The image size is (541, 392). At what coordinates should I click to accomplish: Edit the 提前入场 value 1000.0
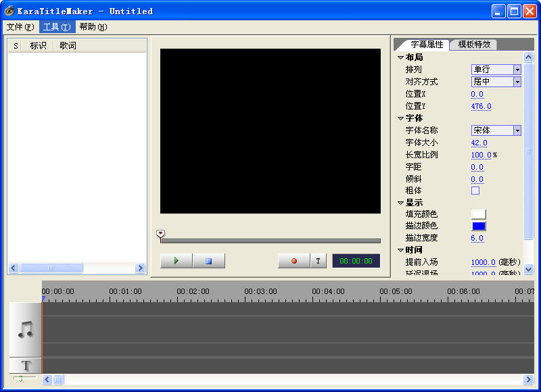pos(483,262)
